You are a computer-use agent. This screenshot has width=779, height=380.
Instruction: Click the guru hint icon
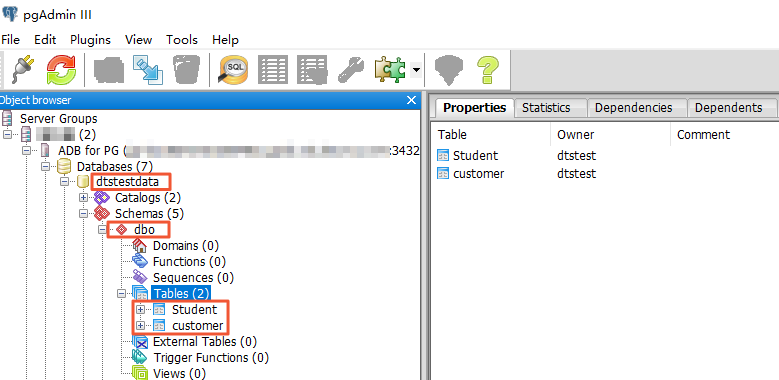click(449, 70)
